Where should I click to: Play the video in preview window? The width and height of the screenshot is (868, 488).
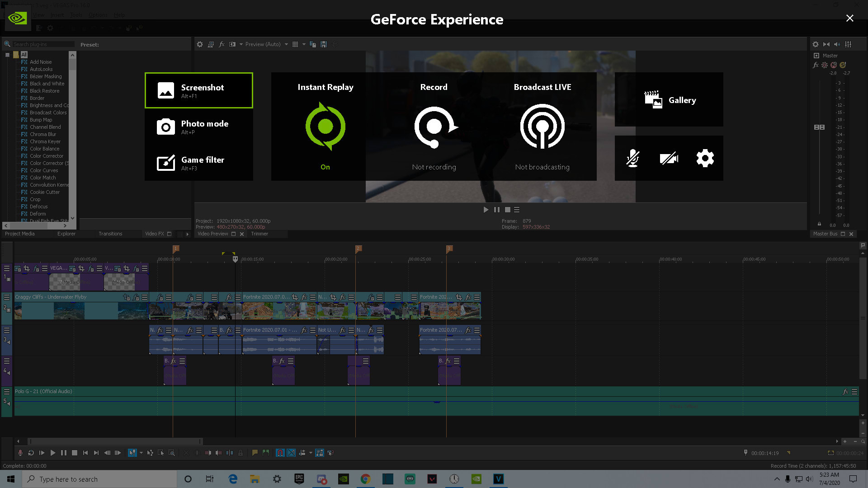(x=486, y=210)
